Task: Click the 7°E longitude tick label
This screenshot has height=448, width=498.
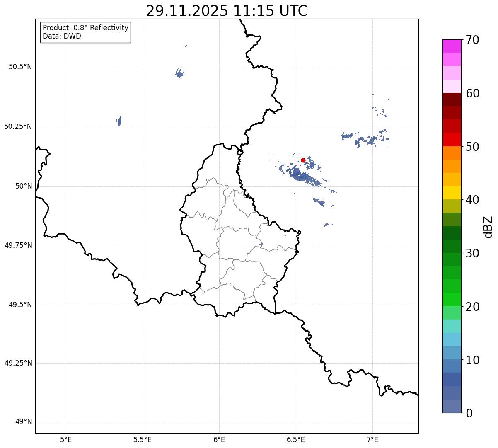Action: coord(372,439)
